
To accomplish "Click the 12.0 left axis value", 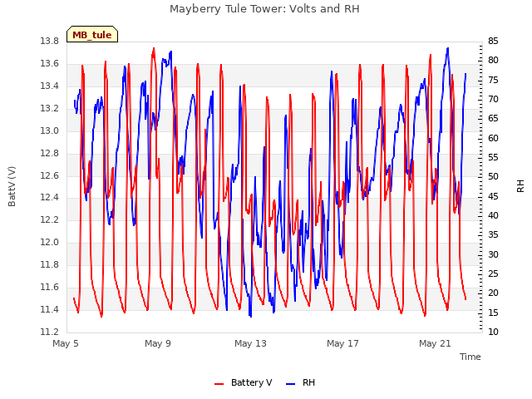I will point(49,242).
